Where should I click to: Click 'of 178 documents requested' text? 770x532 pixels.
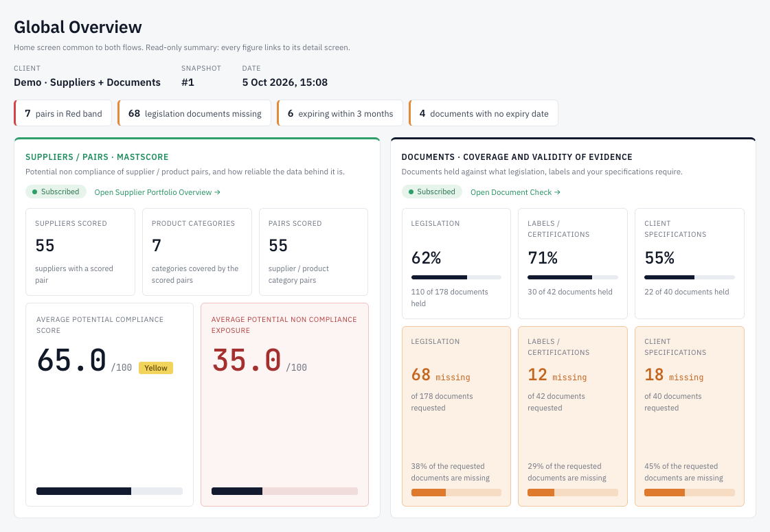click(442, 402)
